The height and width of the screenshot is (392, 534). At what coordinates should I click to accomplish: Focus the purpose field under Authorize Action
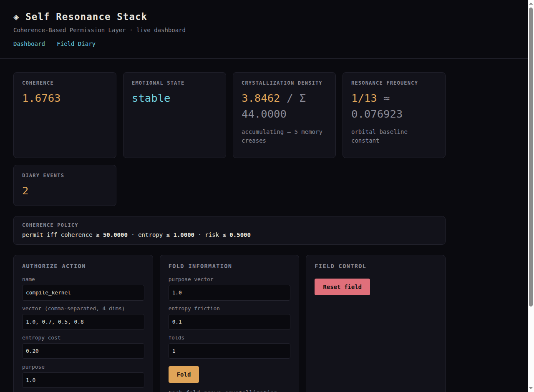(83, 380)
